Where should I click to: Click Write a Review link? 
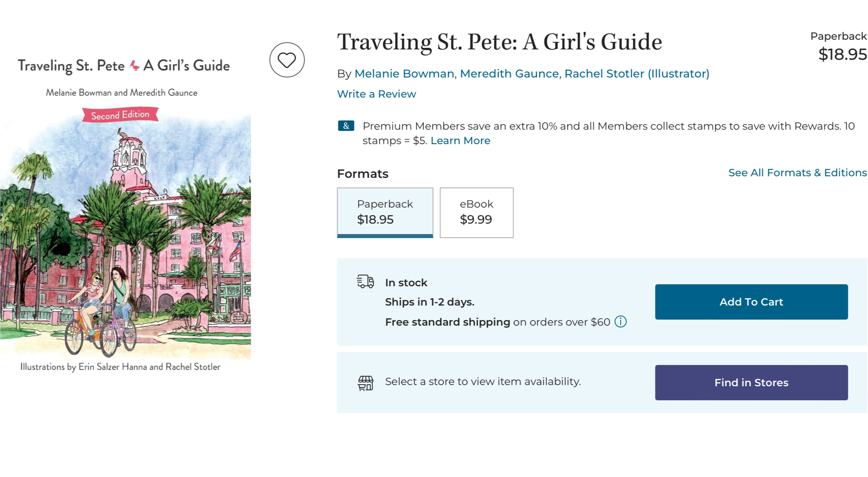coord(377,94)
